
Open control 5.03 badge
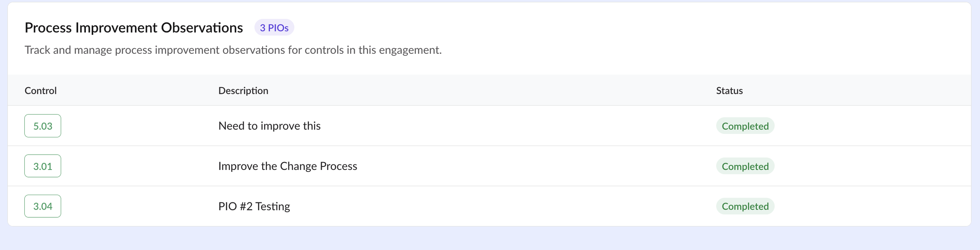click(43, 126)
